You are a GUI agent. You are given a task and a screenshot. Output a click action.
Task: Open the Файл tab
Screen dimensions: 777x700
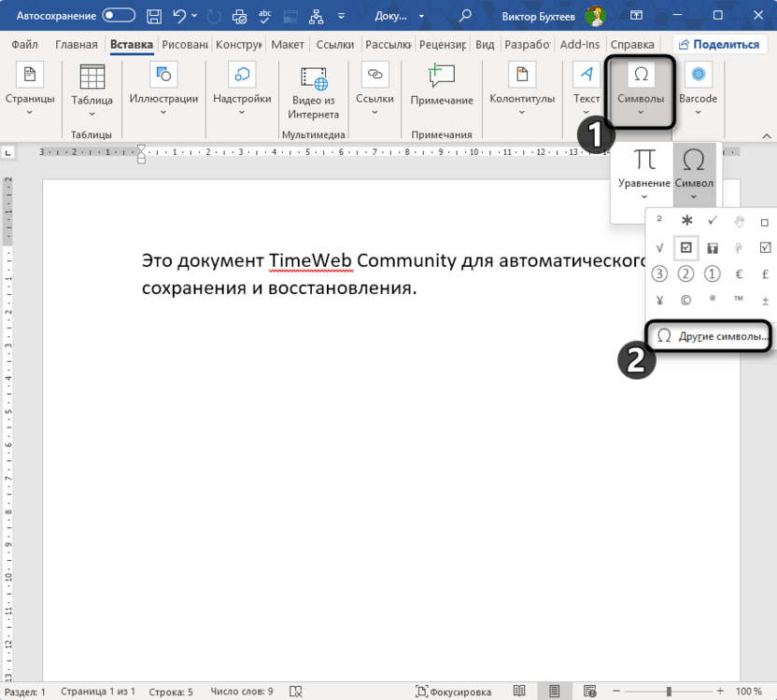pyautogui.click(x=24, y=45)
